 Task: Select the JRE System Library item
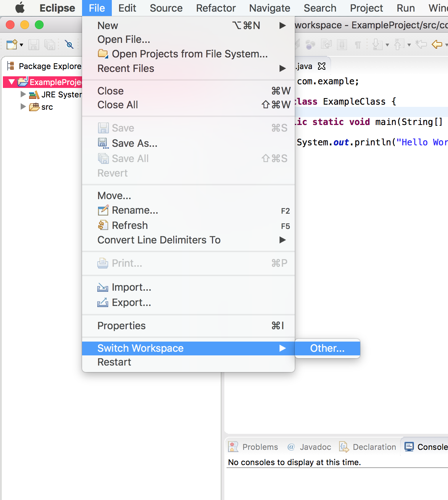point(56,94)
